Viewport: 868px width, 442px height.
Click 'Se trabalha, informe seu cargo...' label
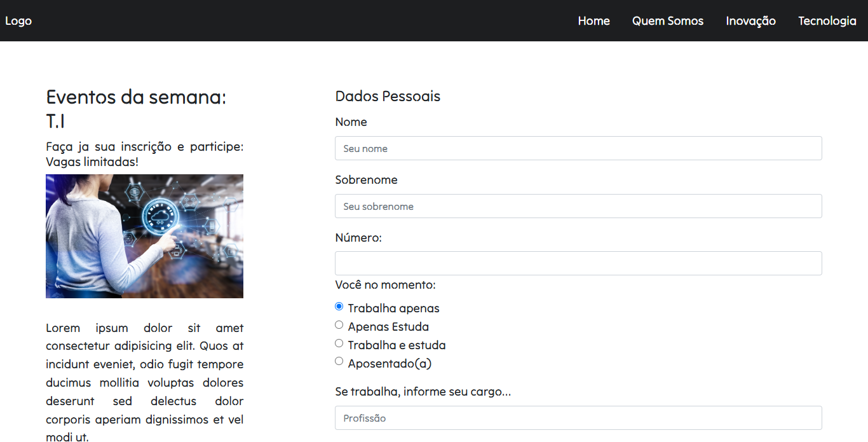423,392
